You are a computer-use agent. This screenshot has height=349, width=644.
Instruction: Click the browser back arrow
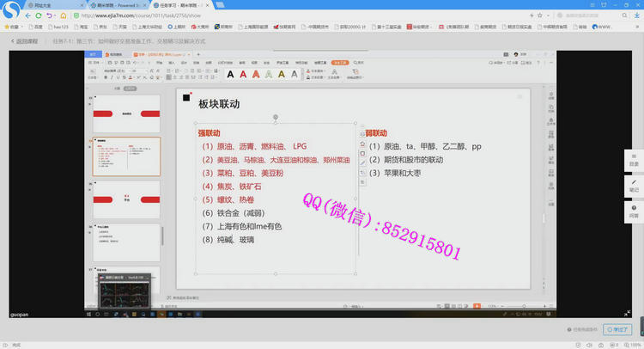[28, 15]
